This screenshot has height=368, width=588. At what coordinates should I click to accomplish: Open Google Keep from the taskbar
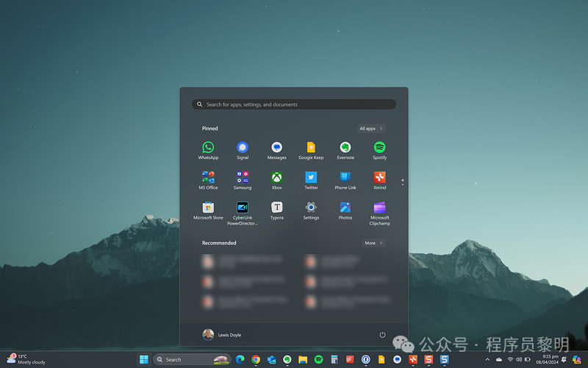(x=381, y=359)
